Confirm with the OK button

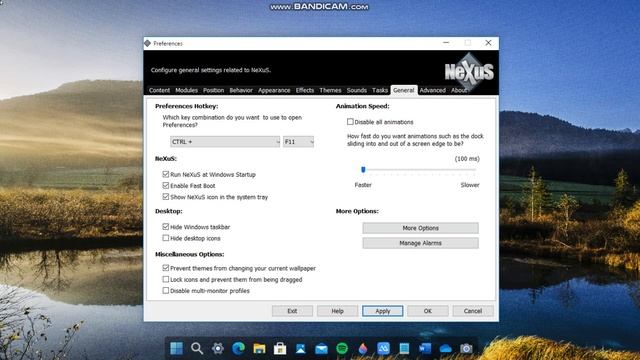click(x=428, y=311)
